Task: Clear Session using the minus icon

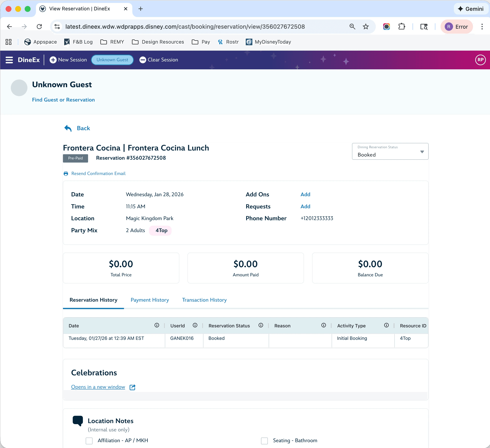Action: coord(143,60)
